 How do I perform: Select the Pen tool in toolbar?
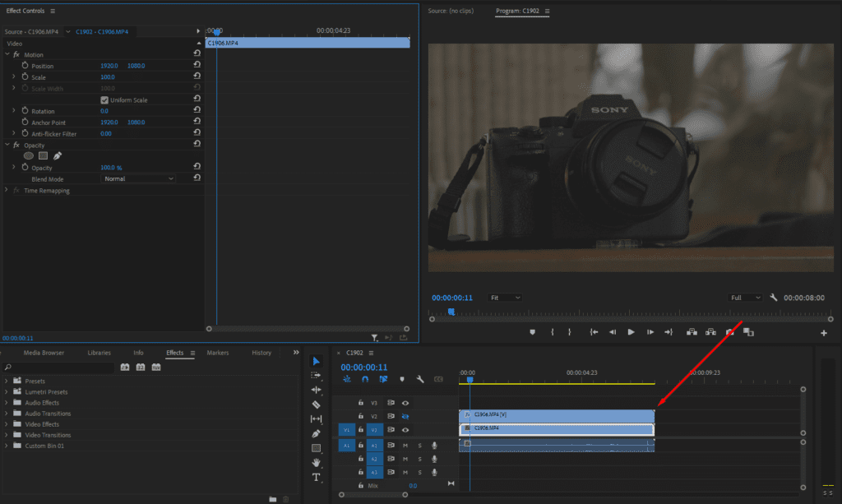tap(316, 433)
